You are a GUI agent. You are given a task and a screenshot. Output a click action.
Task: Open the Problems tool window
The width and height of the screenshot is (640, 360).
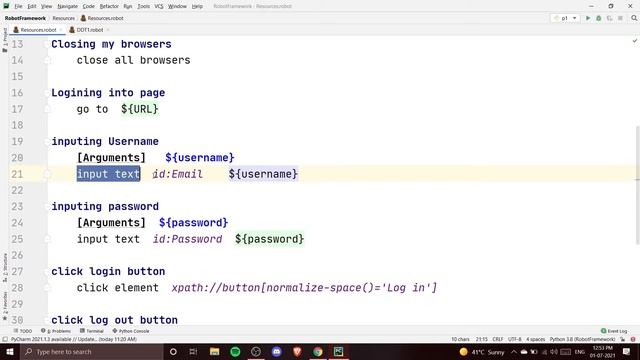tap(56, 331)
